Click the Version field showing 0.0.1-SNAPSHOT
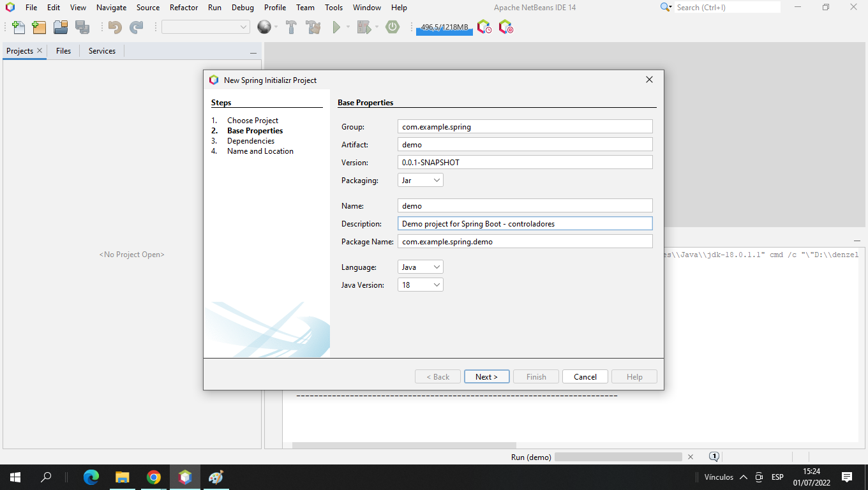Screen dimensions: 868x490 point(525,162)
